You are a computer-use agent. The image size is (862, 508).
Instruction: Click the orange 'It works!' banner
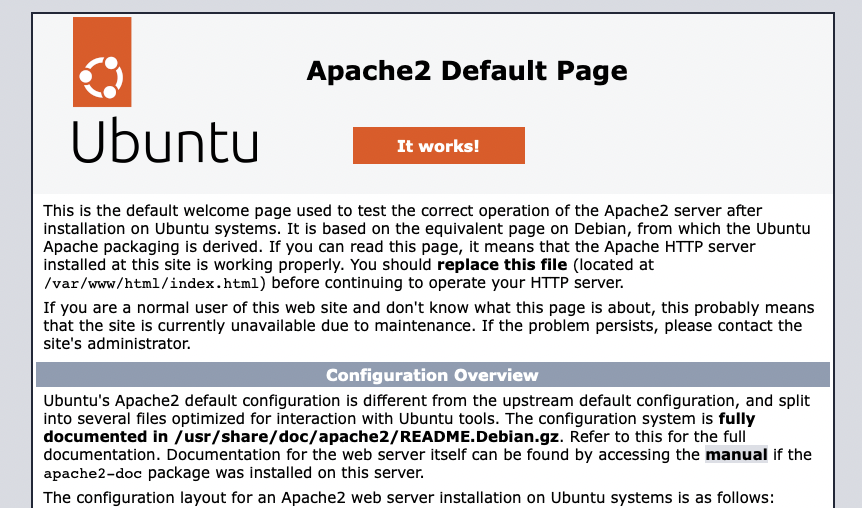pyautogui.click(x=438, y=146)
